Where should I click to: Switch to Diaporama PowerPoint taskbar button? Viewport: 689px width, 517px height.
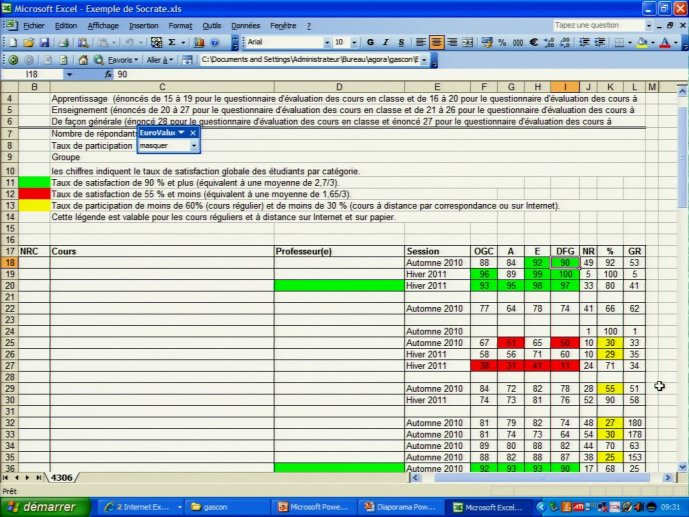(x=402, y=507)
